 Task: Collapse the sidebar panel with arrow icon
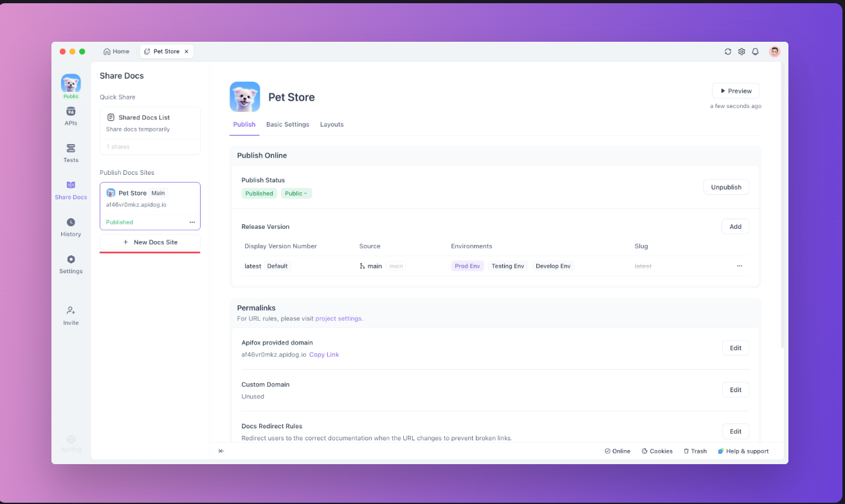click(x=221, y=451)
